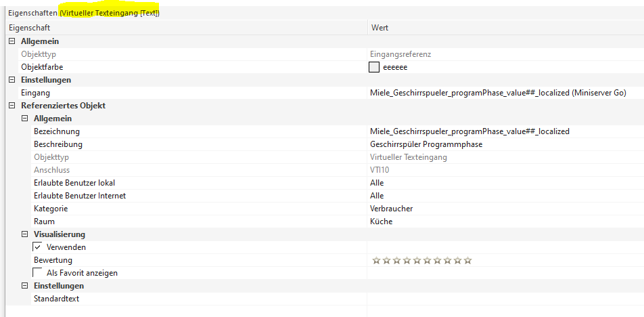Set Bewertung to the first star
Screen dimensions: 644x317
point(376,260)
